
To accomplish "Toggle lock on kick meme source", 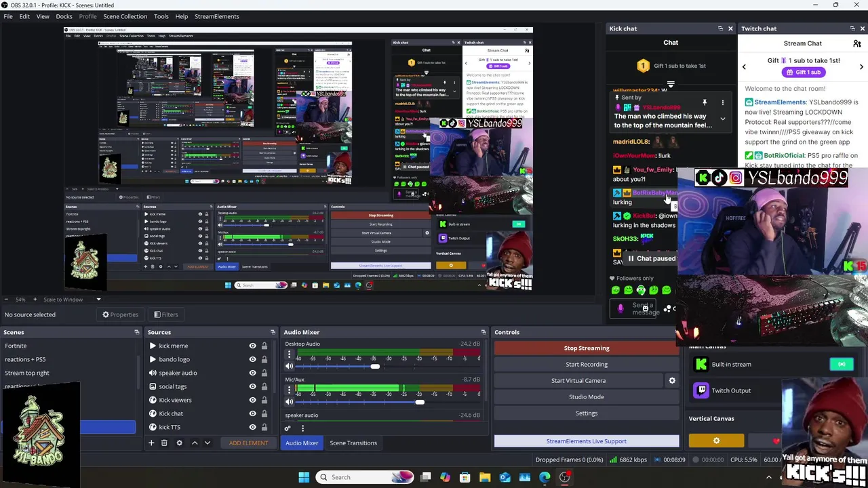I will pyautogui.click(x=264, y=346).
